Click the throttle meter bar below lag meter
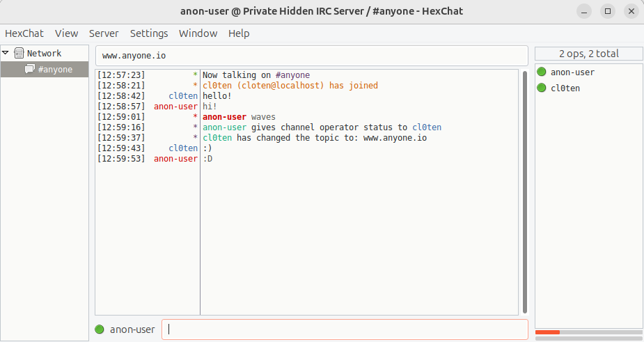Viewport: 644px width, 342px height. coord(588,339)
